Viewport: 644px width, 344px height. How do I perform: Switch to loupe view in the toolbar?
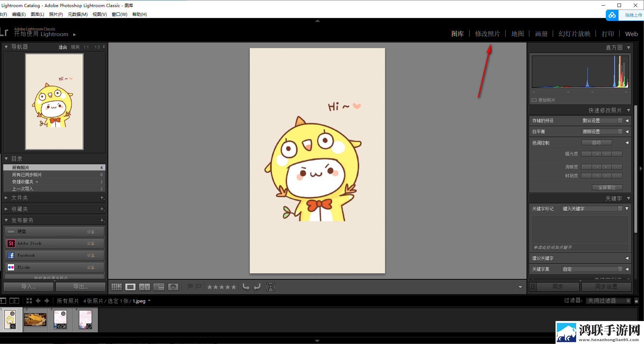coord(131,287)
